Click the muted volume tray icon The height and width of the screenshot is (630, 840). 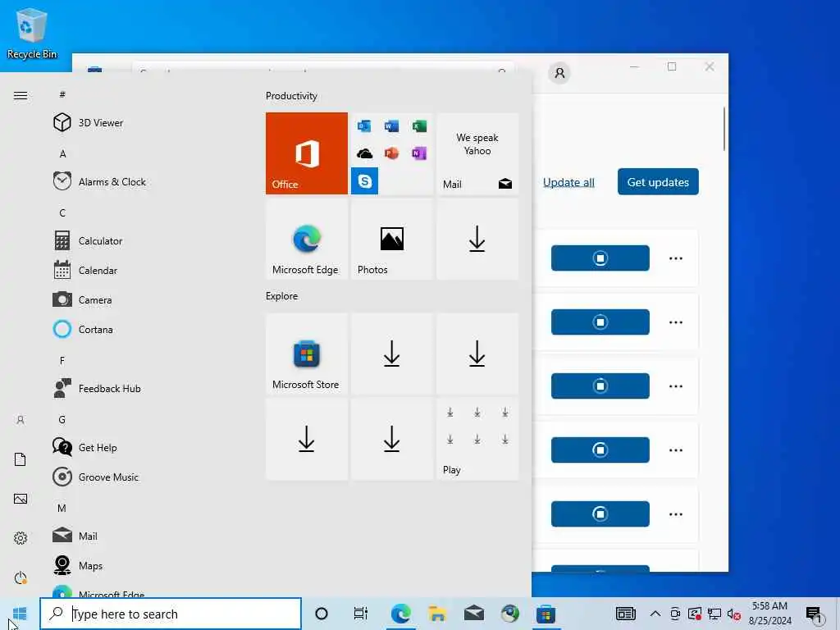734,614
